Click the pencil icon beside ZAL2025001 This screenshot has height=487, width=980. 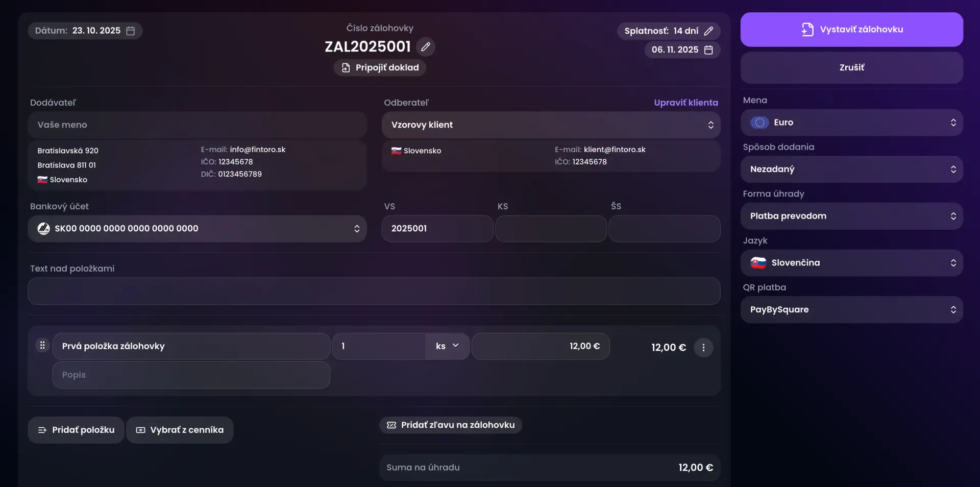[x=426, y=46]
